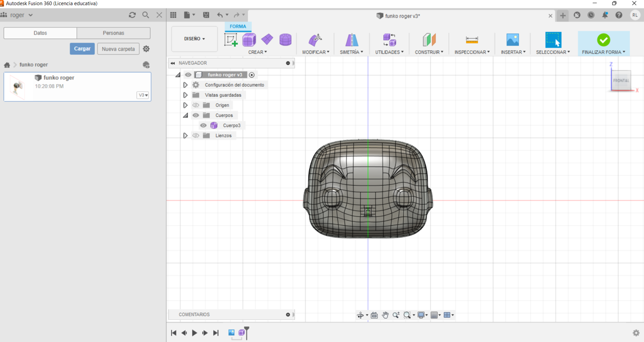The image size is (644, 342).
Task: Toggle visibility of Cuerpo3 body
Action: [x=203, y=125]
